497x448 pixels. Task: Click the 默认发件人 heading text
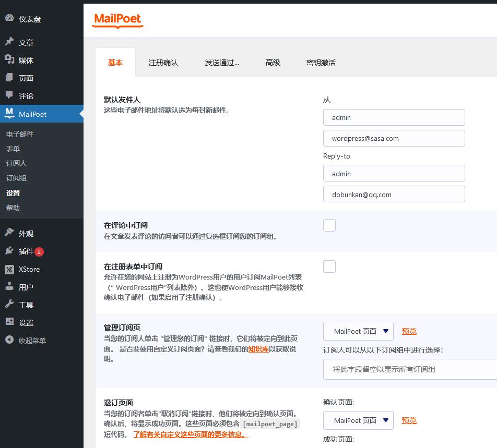122,100
